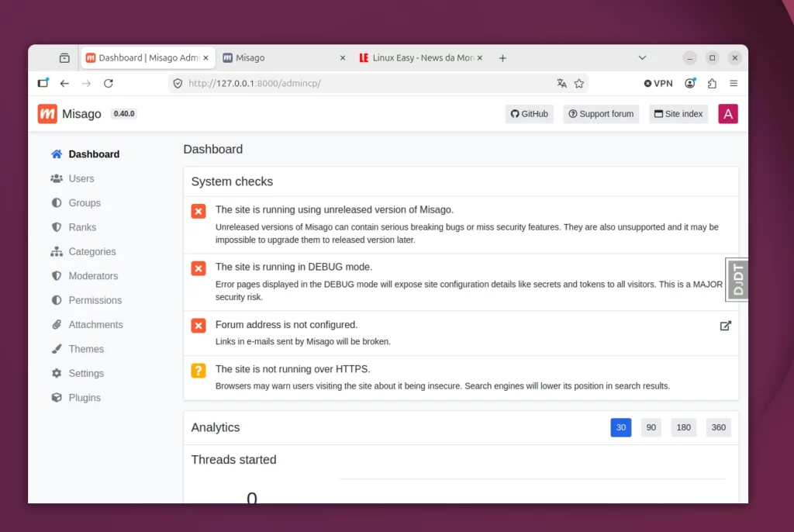Screen dimensions: 794x532
Task: Click the browser forward arrow
Action: 86,83
